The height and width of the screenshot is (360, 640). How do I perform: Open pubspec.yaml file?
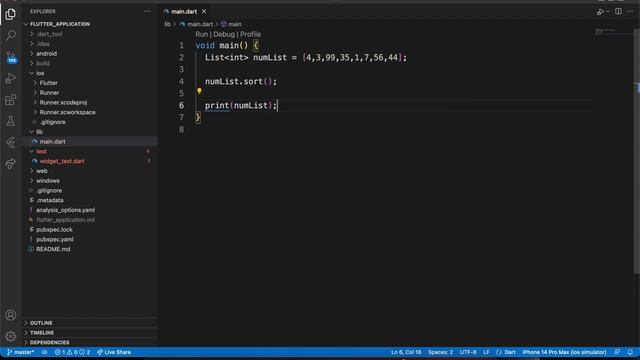coord(55,240)
